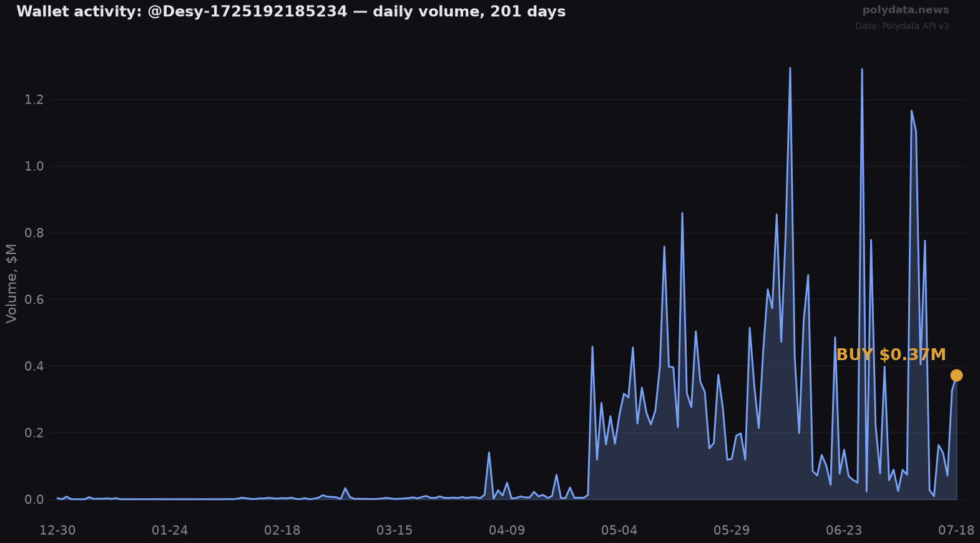Click the 0.0 y-axis tick label
The image size is (980, 543).
point(34,499)
